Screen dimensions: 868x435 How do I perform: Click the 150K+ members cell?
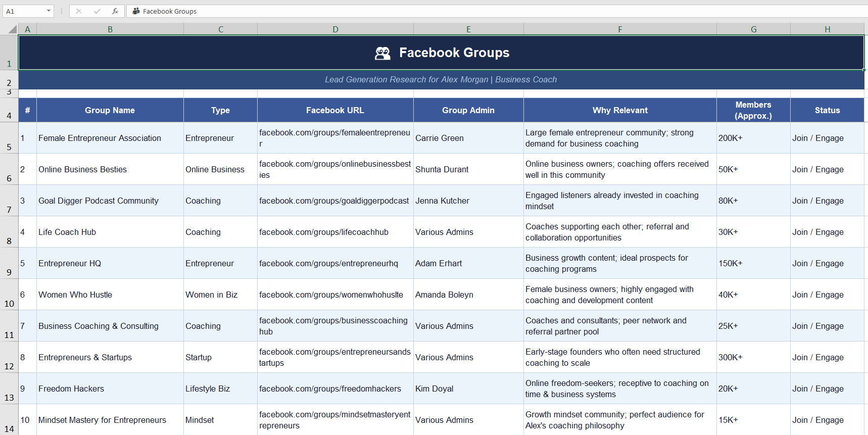753,263
